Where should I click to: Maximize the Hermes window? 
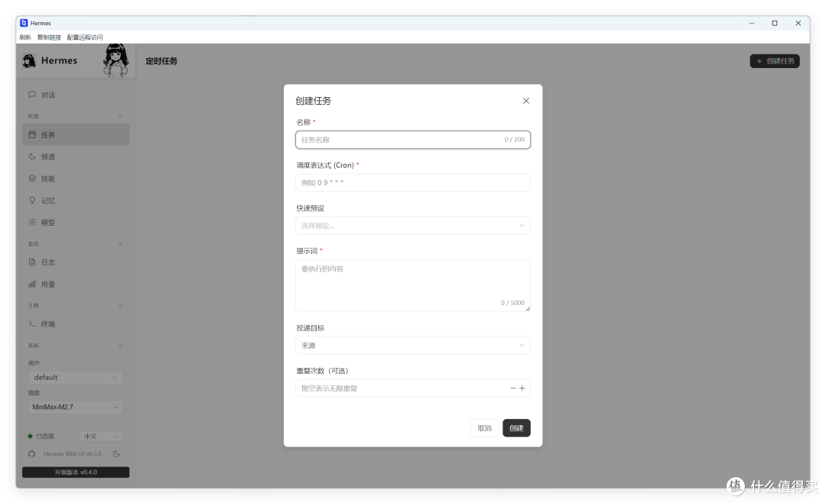[x=774, y=23]
